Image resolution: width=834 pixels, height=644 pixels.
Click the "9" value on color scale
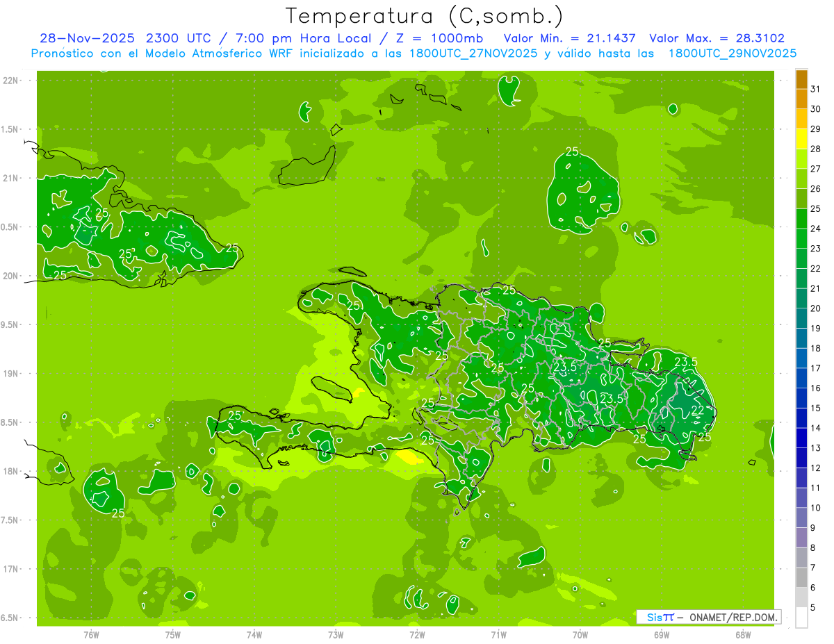pos(813,528)
